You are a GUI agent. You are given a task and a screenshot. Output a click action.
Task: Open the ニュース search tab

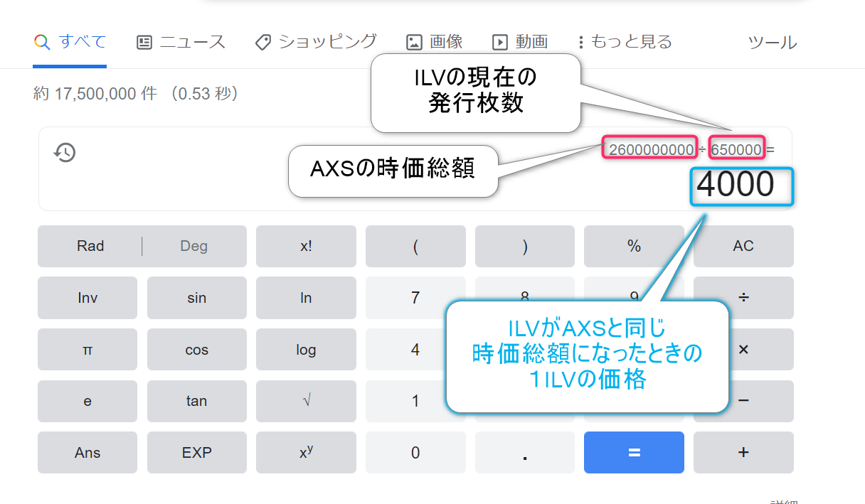click(181, 42)
